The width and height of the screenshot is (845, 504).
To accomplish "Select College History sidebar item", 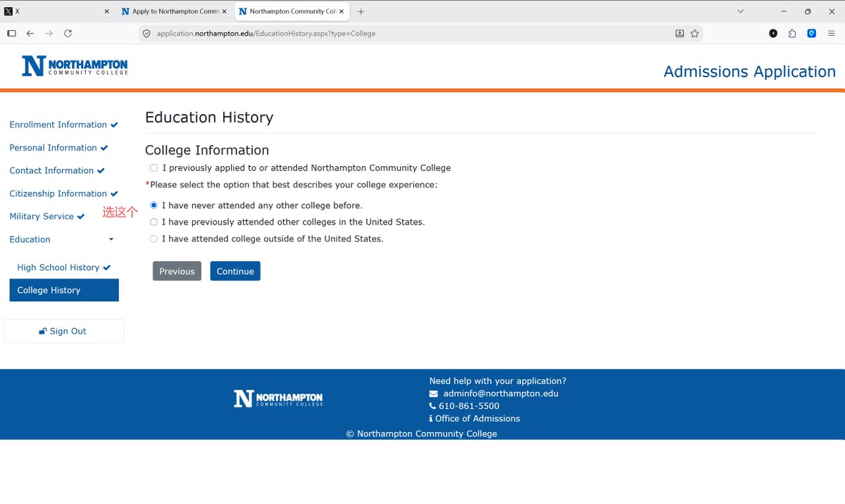I will click(x=64, y=290).
